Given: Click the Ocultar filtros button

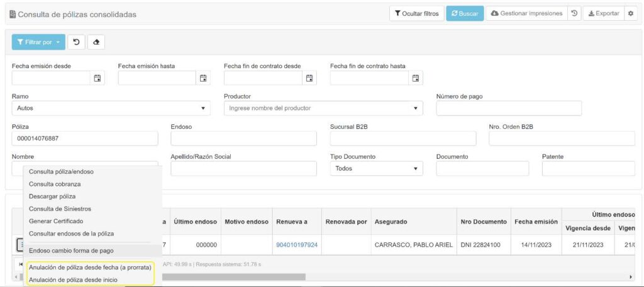Looking at the screenshot, I should click(417, 14).
